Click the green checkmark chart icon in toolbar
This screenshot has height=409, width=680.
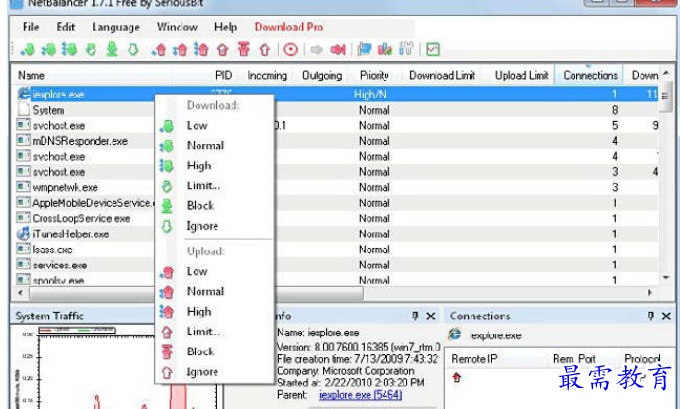click(432, 49)
